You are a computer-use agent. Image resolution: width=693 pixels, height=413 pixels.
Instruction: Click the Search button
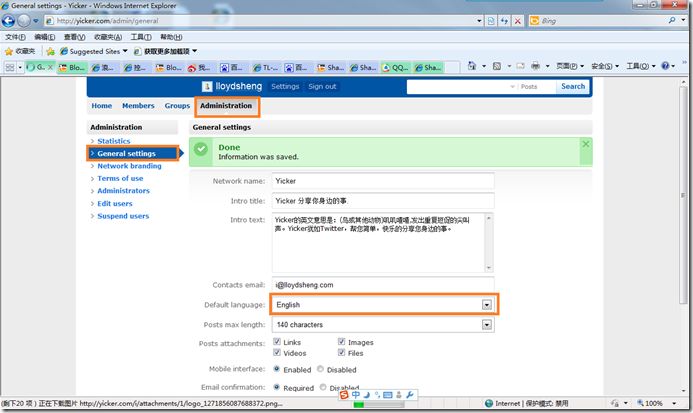[573, 87]
